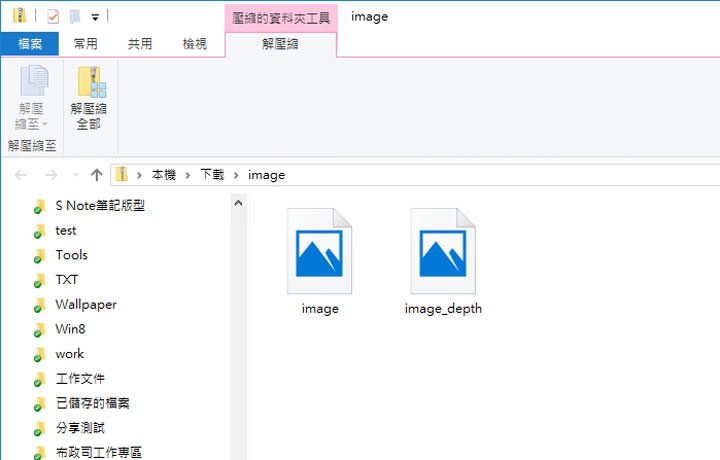The image size is (720, 460).
Task: Select the 已儲存的檔案 folder
Action: [x=93, y=404]
